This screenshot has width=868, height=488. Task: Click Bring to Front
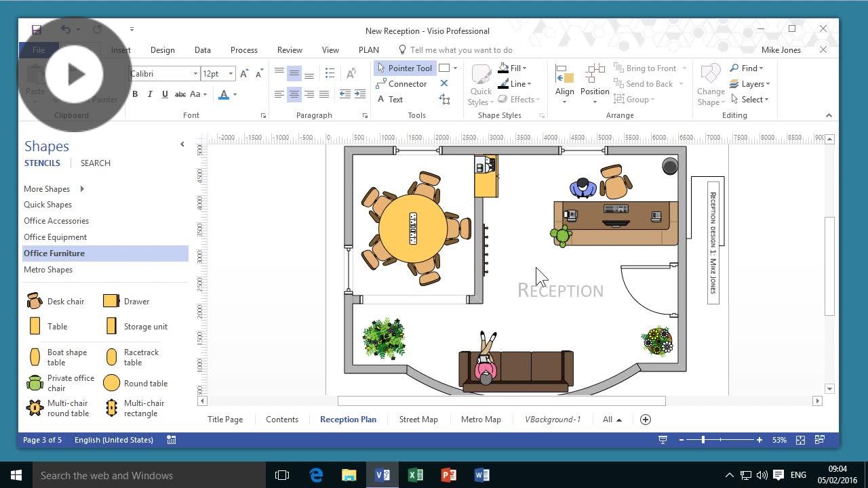click(651, 68)
